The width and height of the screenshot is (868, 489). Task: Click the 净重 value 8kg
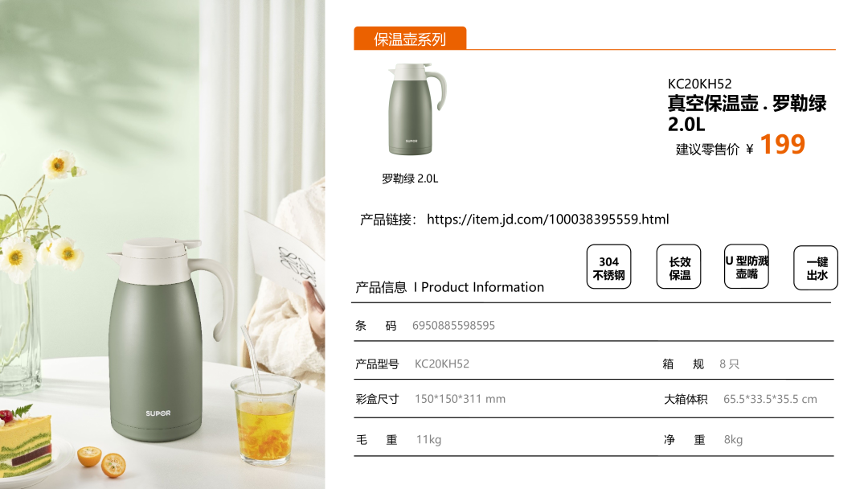[x=733, y=440]
